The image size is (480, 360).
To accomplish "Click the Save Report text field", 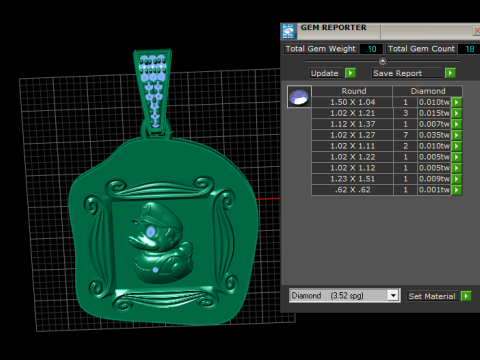I will (408, 73).
